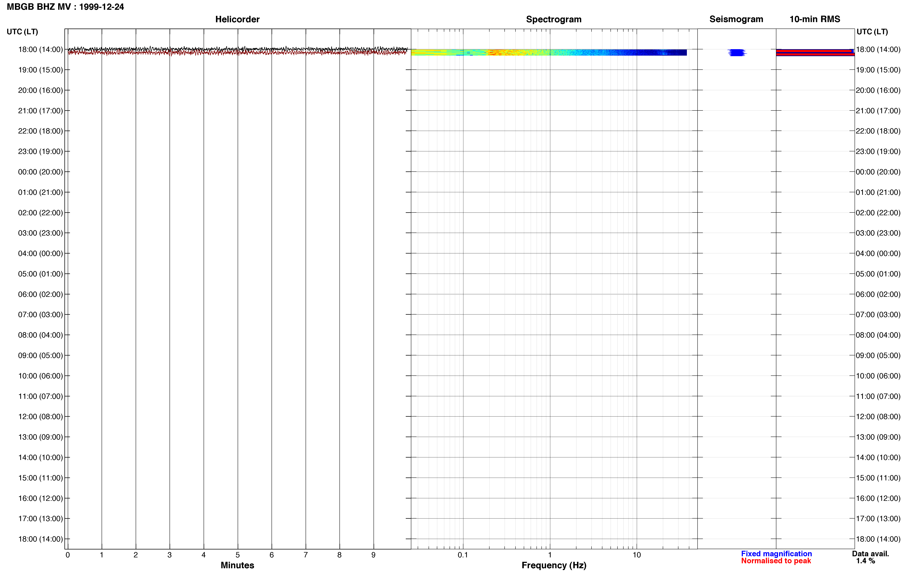The width and height of the screenshot is (924, 578).
Task: Click the black helicorder trace at 18:00
Action: tap(238, 50)
